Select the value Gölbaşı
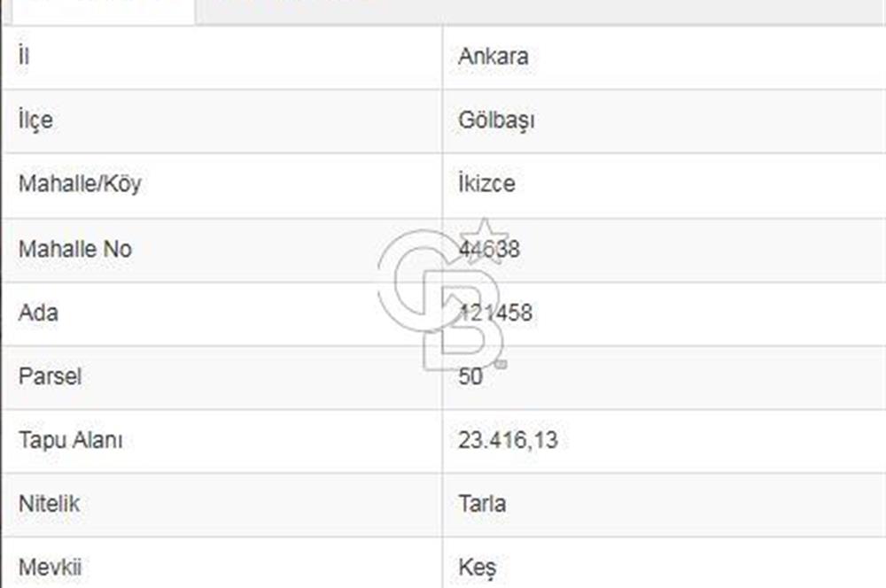 (496, 120)
